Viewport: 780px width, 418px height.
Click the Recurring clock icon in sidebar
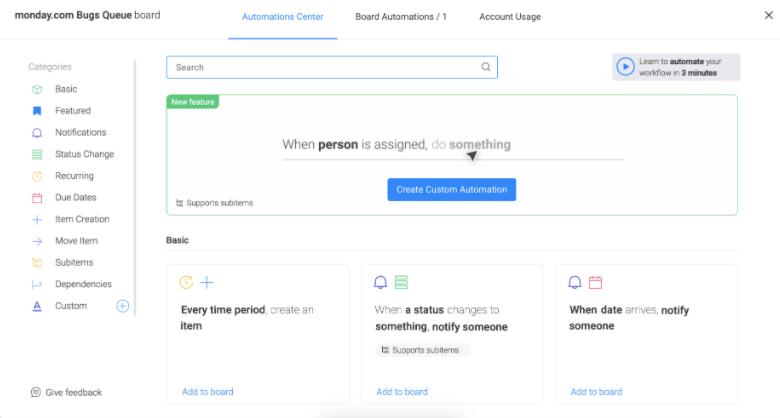pos(37,176)
